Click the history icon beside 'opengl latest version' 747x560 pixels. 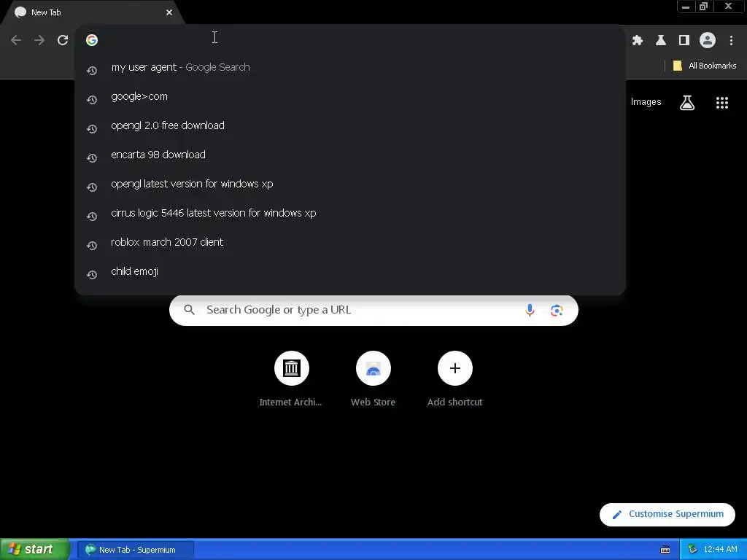(x=92, y=187)
